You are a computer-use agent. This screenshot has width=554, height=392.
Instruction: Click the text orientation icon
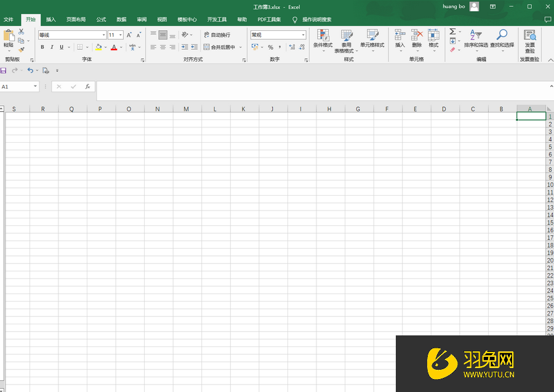click(x=185, y=34)
